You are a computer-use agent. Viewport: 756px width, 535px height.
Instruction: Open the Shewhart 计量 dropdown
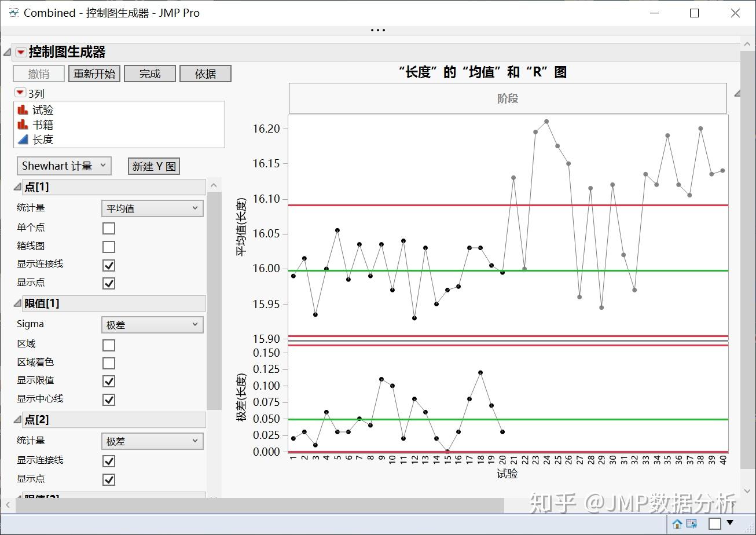coord(64,166)
